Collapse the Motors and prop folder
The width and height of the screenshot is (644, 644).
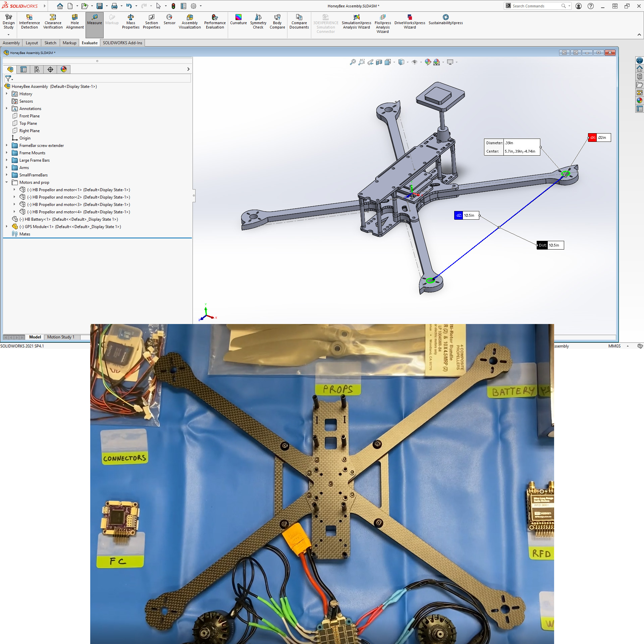[7, 182]
